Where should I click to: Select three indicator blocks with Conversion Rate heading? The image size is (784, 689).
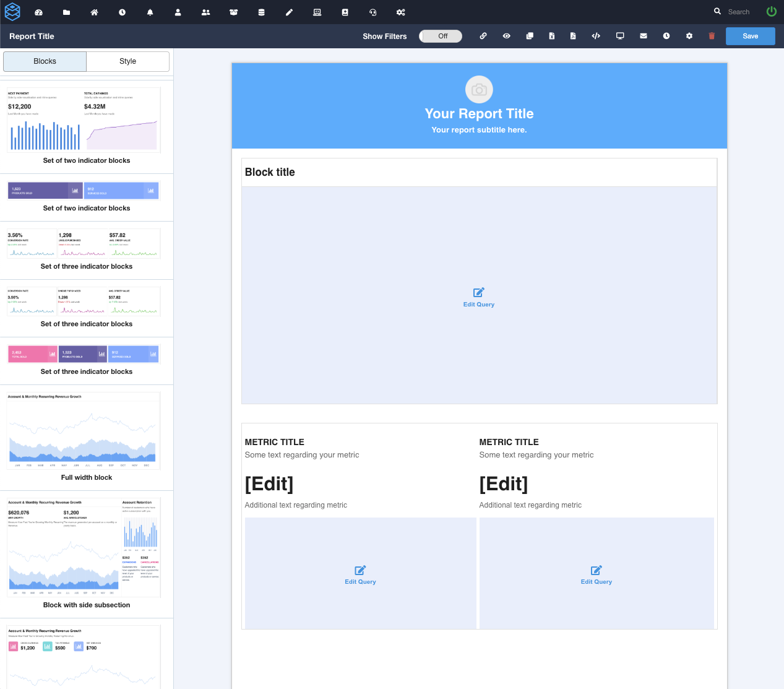click(x=84, y=301)
